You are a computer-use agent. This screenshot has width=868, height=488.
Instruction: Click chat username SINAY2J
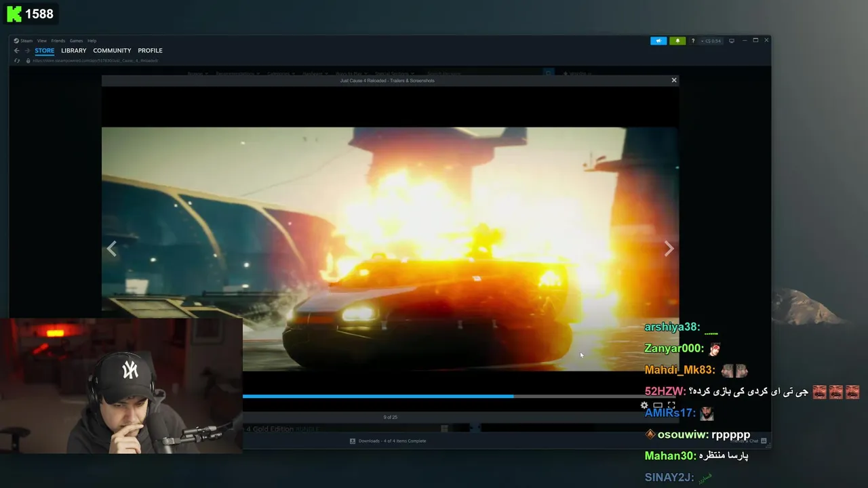coord(669,477)
